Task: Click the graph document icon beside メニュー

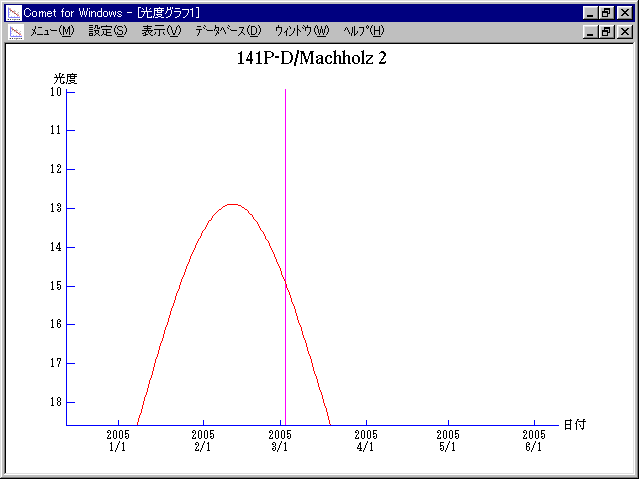Action: (x=15, y=31)
